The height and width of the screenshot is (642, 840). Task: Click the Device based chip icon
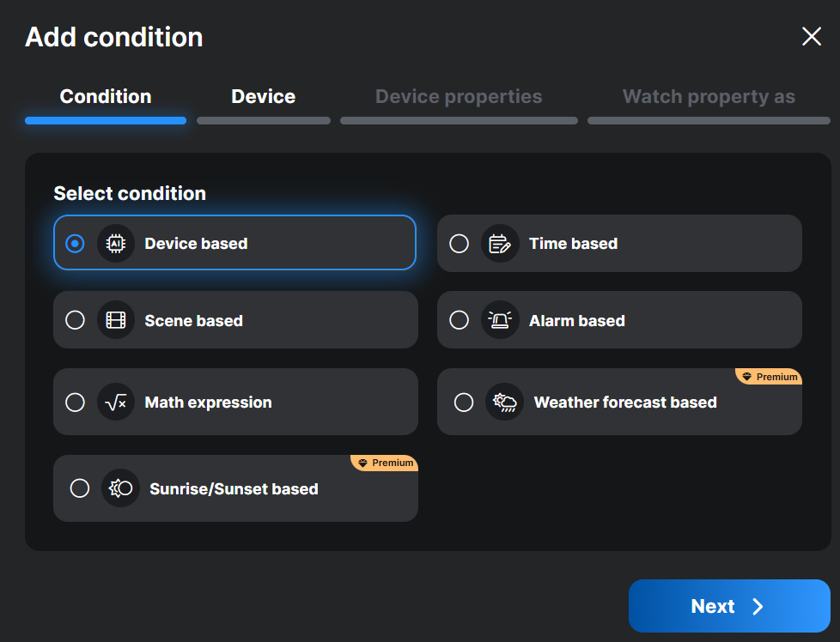point(116,244)
